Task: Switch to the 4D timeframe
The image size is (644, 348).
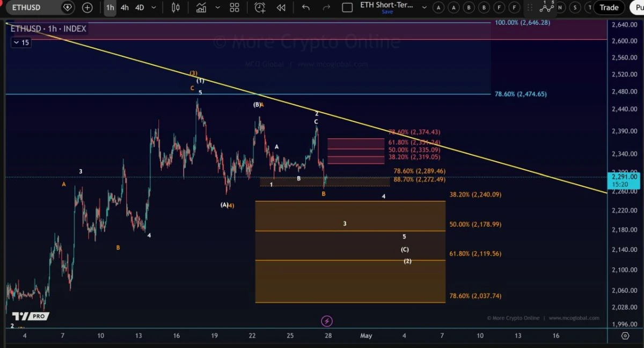Action: (x=138, y=8)
